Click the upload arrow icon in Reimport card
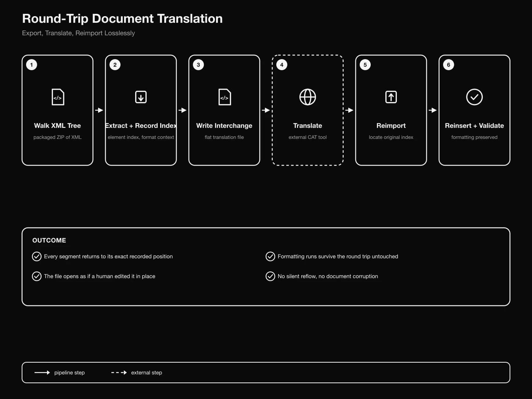Image resolution: width=532 pixels, height=399 pixels. pos(391,97)
